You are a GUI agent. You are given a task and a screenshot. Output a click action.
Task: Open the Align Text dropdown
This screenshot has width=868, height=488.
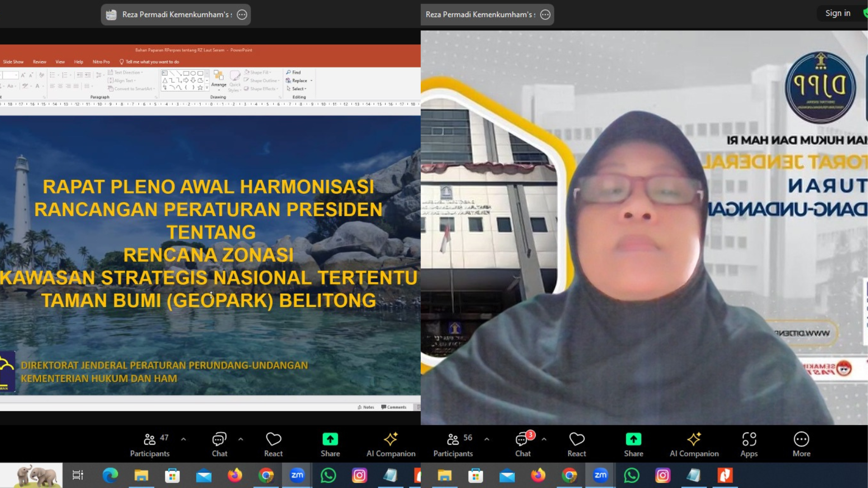(122, 80)
